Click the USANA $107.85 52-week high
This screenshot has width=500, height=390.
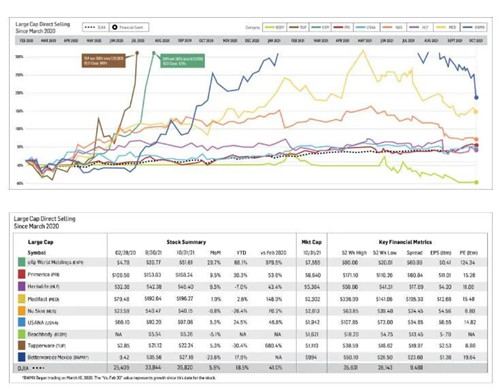(x=350, y=323)
